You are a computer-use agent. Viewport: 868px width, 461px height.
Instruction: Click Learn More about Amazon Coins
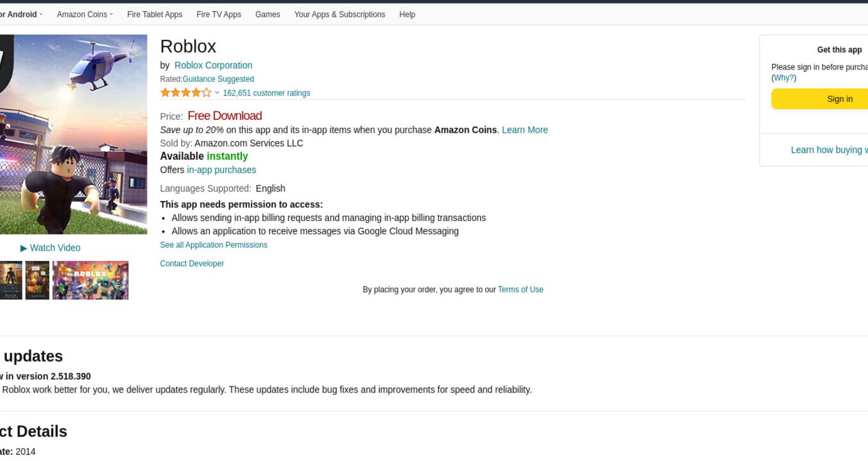[524, 130]
